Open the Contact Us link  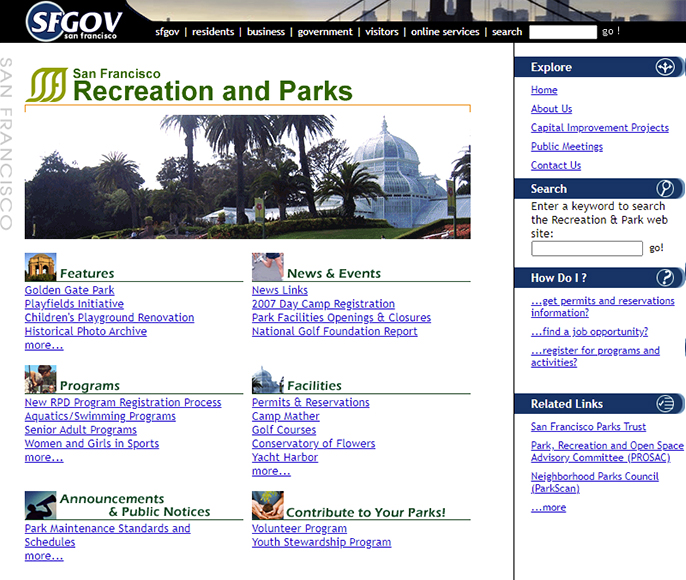coord(556,165)
